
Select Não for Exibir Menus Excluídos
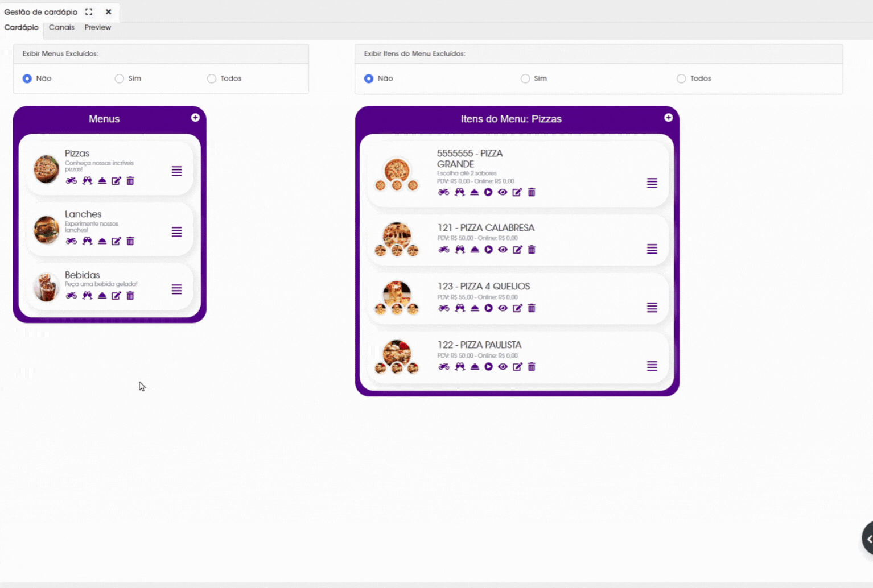[27, 78]
